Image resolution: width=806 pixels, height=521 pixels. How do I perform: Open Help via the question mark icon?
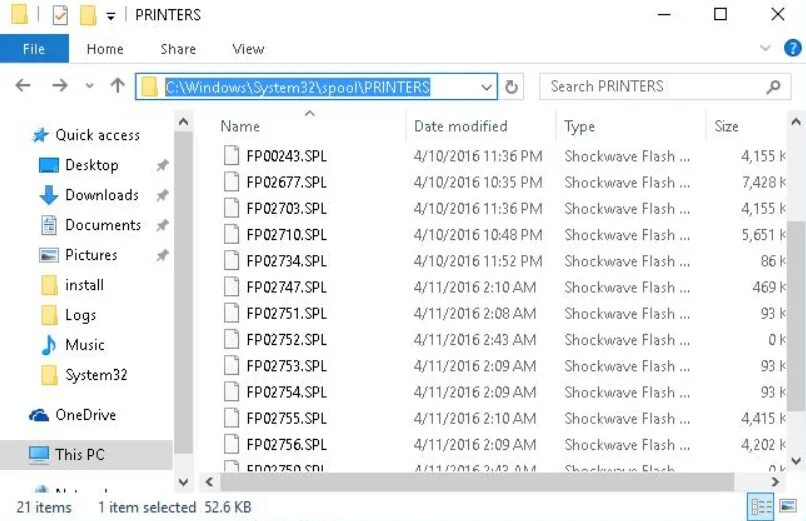(793, 48)
